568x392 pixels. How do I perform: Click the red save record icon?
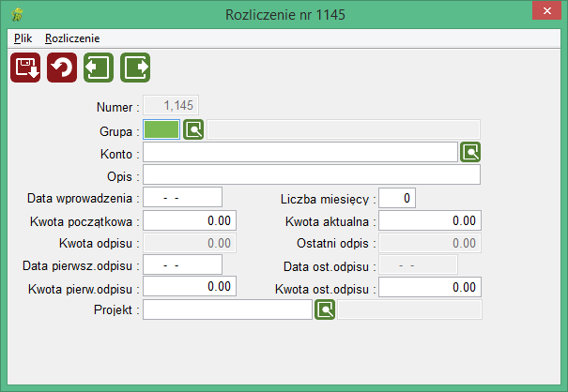[25, 68]
